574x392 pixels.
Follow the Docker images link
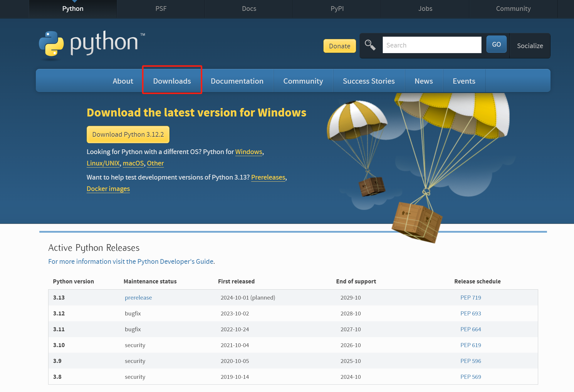point(108,189)
